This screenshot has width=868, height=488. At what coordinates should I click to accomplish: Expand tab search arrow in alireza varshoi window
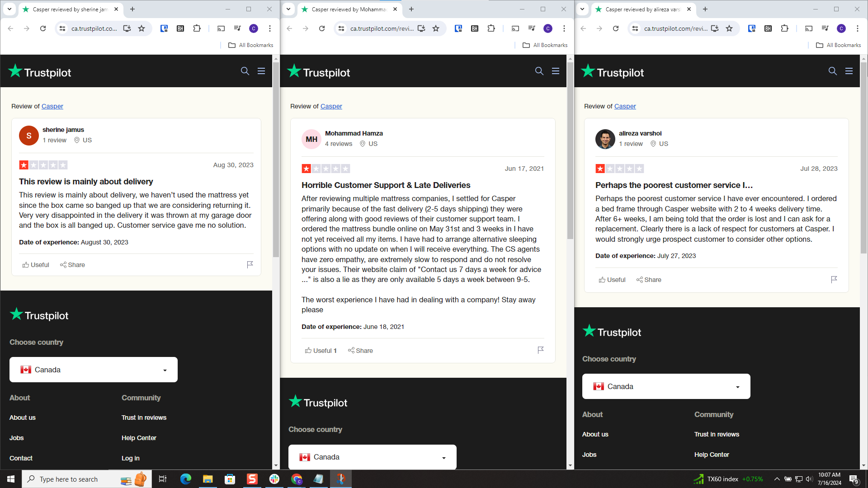click(x=582, y=9)
